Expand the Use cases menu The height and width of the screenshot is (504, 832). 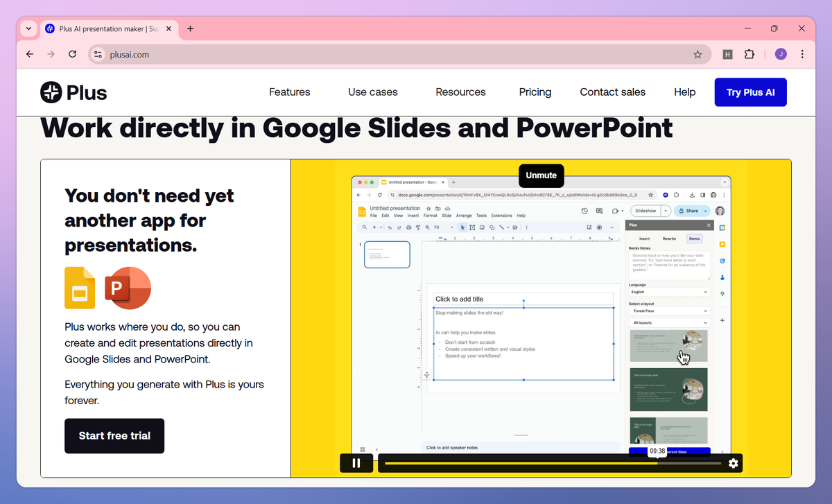pyautogui.click(x=373, y=92)
